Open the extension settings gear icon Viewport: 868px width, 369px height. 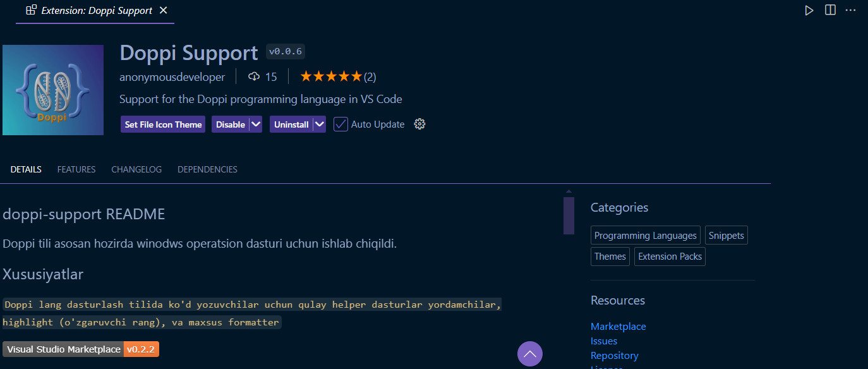pos(419,124)
